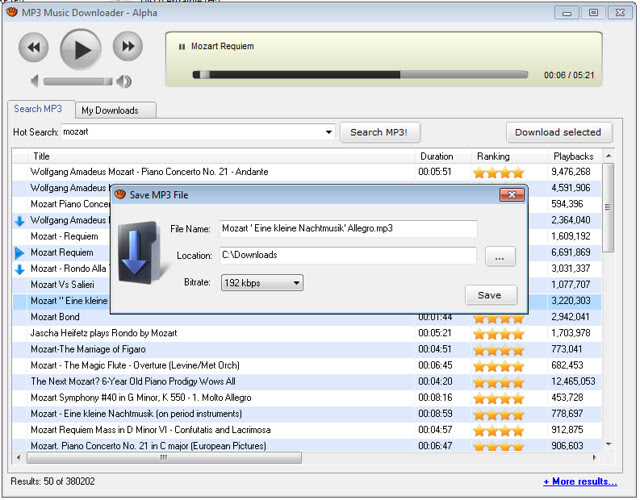Click the + More results... link
The height and width of the screenshot is (500, 640).
(x=580, y=482)
